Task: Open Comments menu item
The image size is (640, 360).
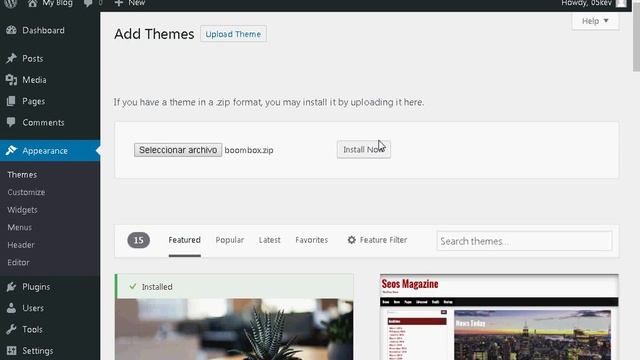Action: coord(43,122)
